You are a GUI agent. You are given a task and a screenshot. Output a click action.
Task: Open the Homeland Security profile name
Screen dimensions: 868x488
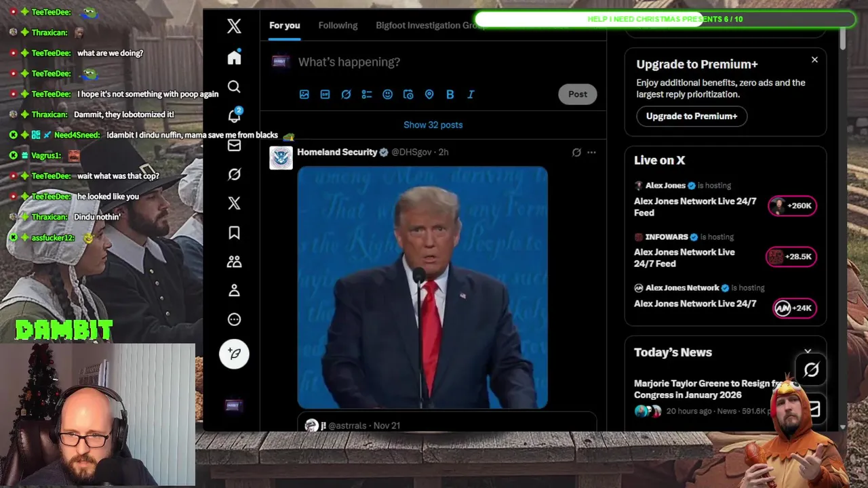(337, 152)
